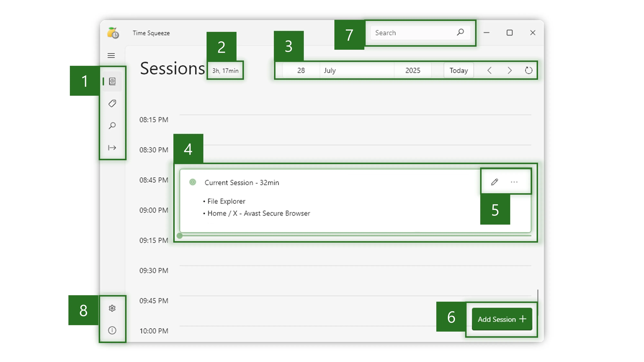Go to the previous day with the left chevron

click(489, 70)
